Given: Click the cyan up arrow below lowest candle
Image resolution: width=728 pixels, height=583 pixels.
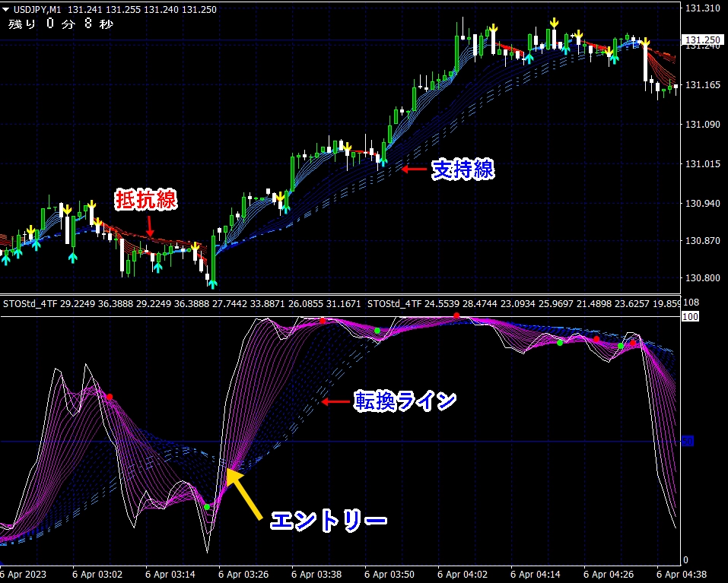Looking at the screenshot, I should point(213,284).
